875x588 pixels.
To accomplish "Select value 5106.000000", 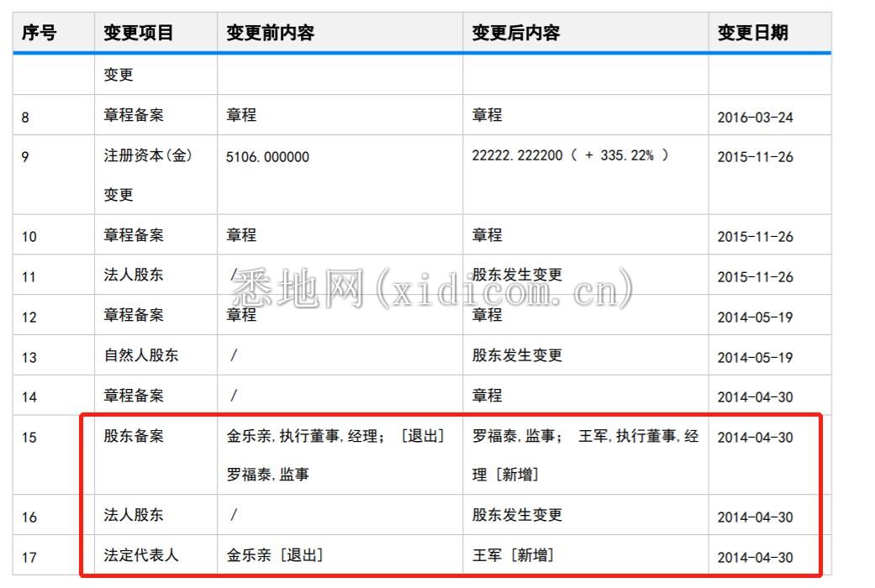I will pyautogui.click(x=267, y=157).
